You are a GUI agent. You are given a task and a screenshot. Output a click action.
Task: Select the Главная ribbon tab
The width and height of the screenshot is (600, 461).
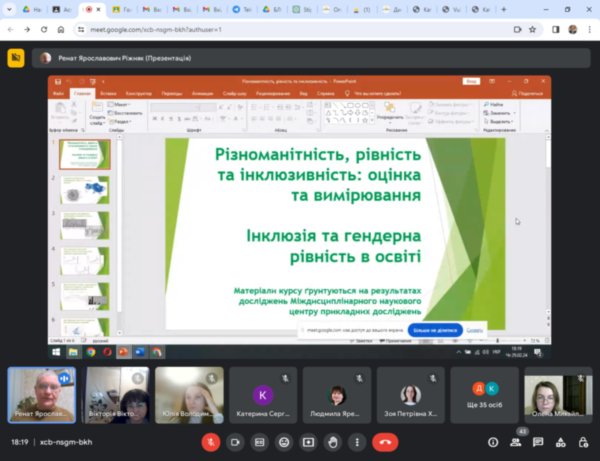82,93
